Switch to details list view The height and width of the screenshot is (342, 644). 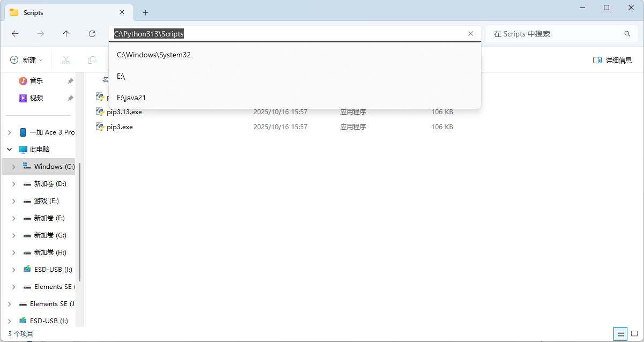click(x=620, y=334)
